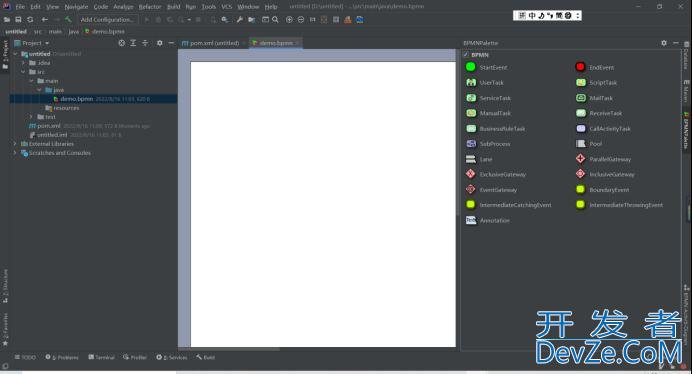Open Settings via wrench toolbar icon

[x=239, y=19]
